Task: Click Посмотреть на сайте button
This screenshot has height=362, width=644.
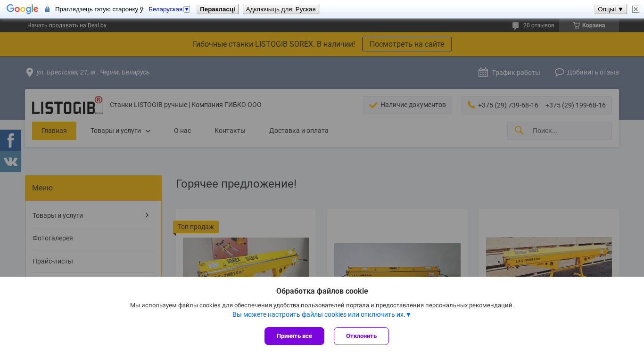Action: point(407,44)
